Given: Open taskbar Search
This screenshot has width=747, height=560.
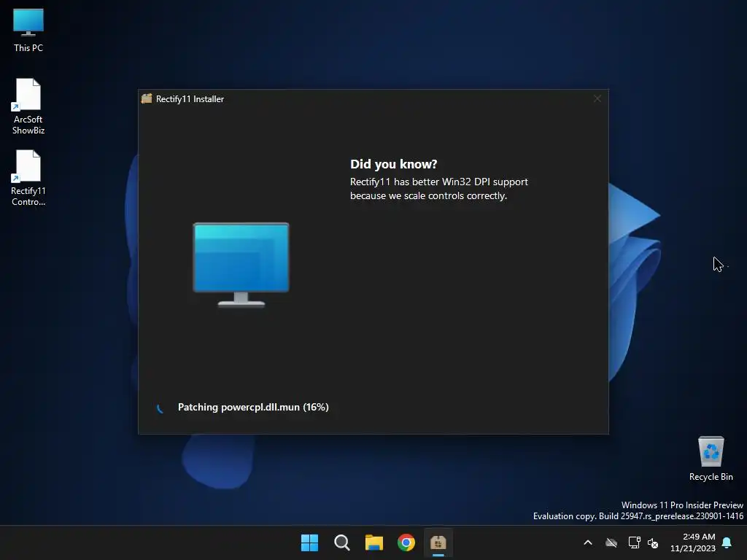Looking at the screenshot, I should [341, 542].
